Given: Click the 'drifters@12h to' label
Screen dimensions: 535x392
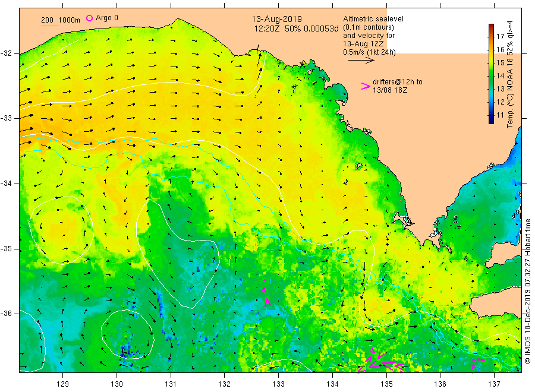Looking at the screenshot, I should 398,82.
